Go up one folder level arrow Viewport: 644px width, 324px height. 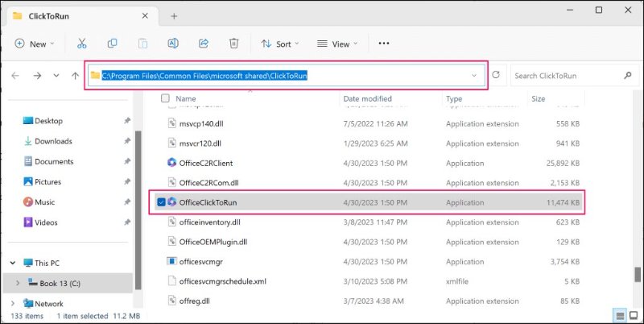[x=75, y=76]
